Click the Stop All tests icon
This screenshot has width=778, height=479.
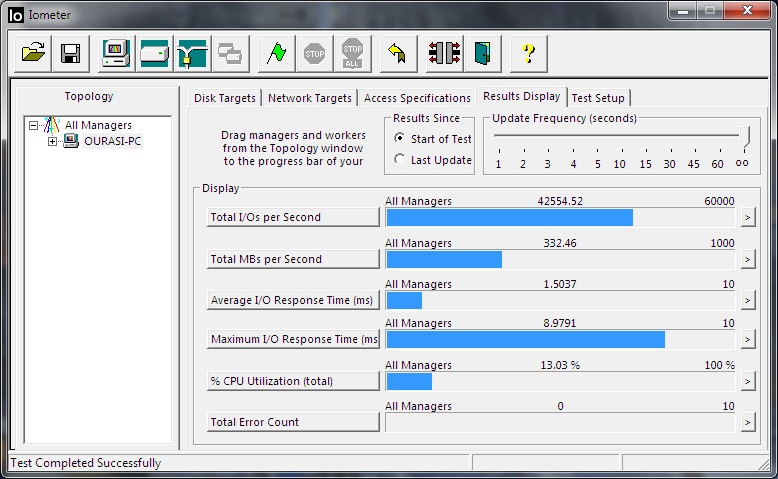pyautogui.click(x=352, y=53)
